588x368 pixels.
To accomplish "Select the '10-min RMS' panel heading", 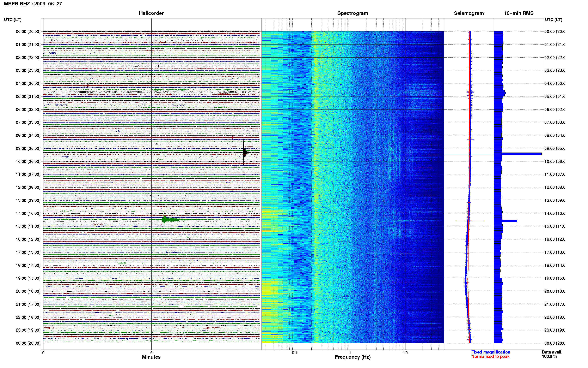I will coord(519,13).
